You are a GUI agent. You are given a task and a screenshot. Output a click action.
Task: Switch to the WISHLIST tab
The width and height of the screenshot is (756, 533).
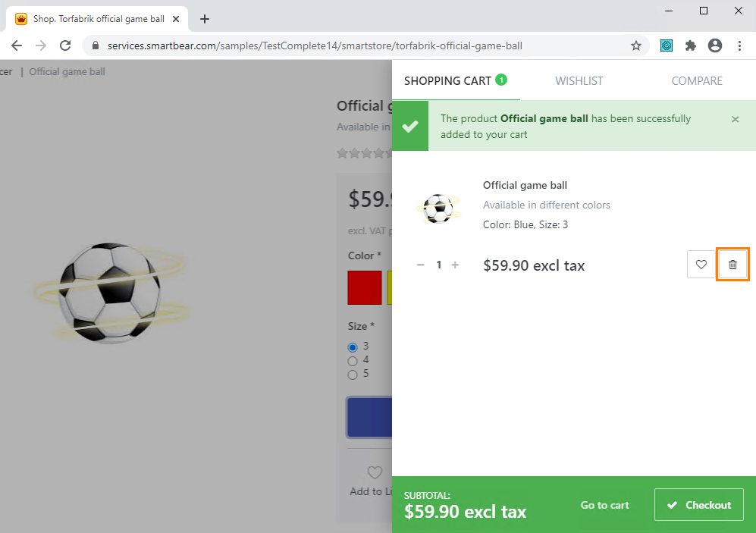(579, 80)
